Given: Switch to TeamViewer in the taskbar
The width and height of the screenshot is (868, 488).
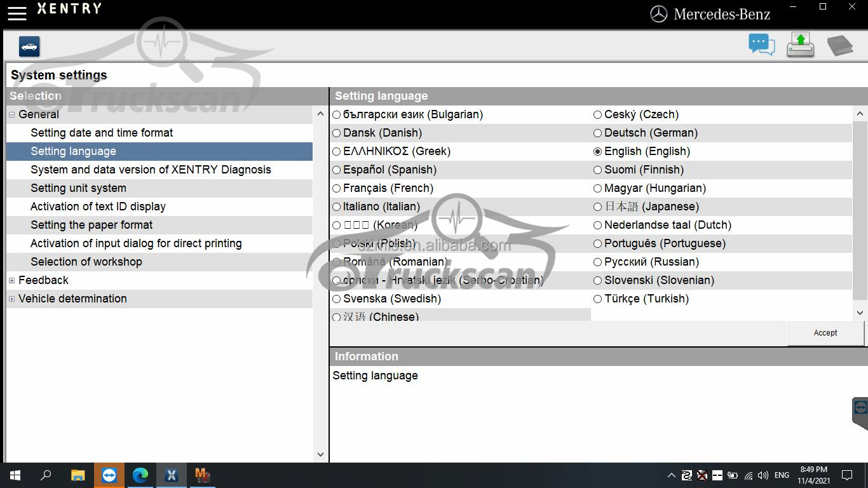Looking at the screenshot, I should click(x=109, y=475).
